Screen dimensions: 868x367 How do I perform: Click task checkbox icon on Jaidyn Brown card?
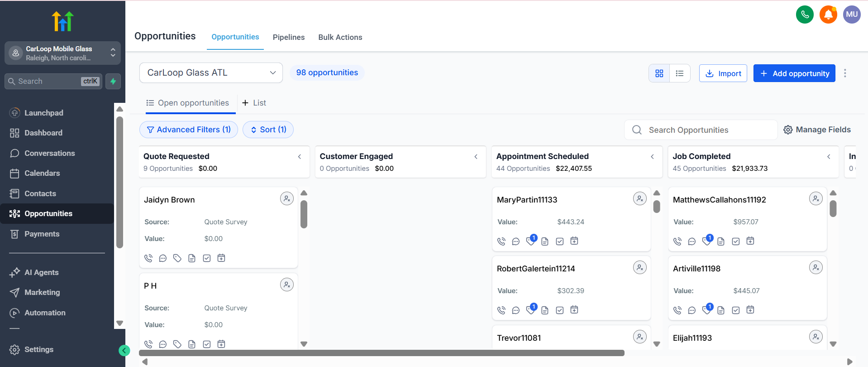pos(207,258)
